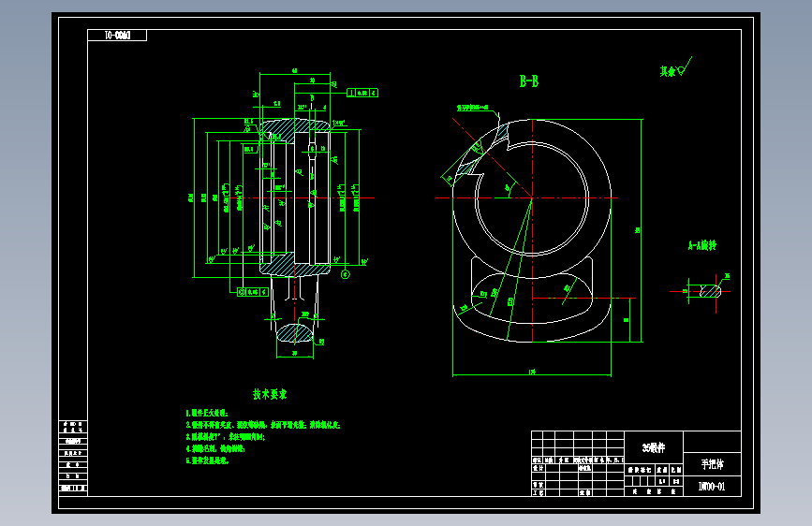
Task: Select the hatched A-A rotated section shape
Action: click(711, 291)
